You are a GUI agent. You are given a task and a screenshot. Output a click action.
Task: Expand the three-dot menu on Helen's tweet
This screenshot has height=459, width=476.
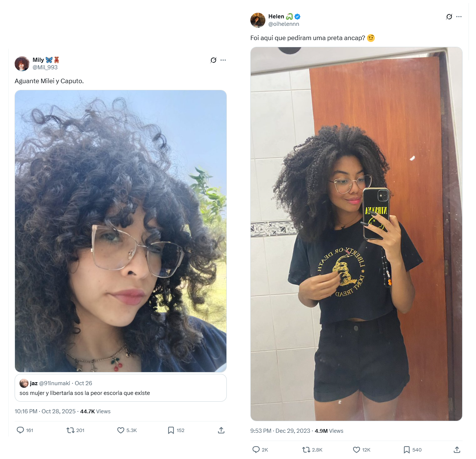tap(459, 16)
